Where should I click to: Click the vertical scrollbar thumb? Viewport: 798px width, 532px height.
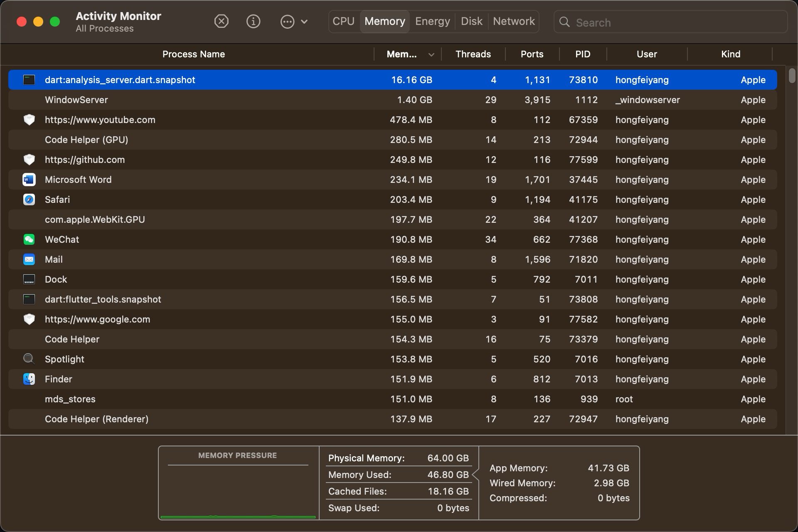pos(792,76)
